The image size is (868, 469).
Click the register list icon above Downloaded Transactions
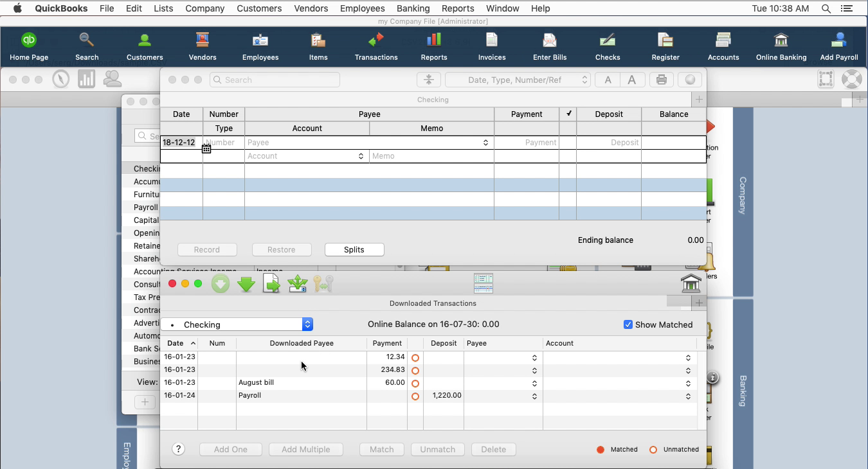[483, 283]
